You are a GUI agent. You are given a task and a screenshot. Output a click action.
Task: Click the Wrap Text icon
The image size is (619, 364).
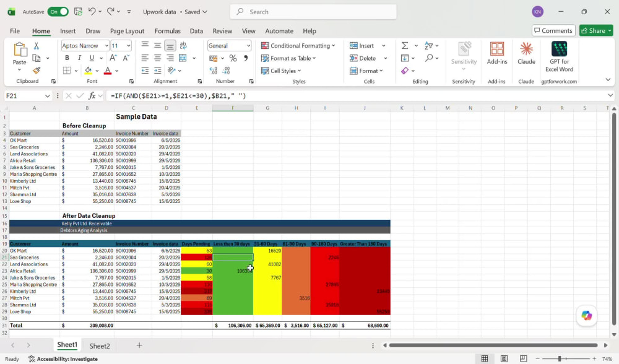tap(183, 45)
